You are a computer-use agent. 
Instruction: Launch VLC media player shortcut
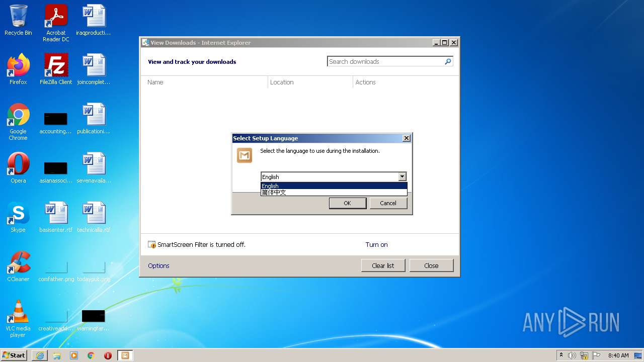coord(18,319)
